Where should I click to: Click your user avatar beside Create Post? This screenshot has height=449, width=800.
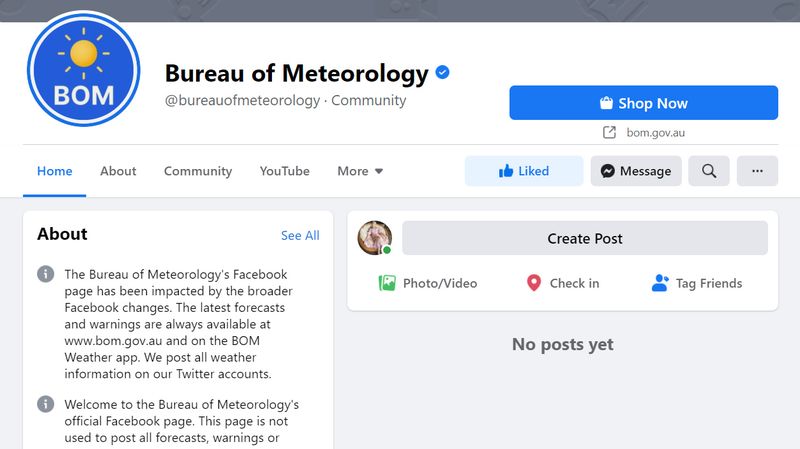pos(374,238)
